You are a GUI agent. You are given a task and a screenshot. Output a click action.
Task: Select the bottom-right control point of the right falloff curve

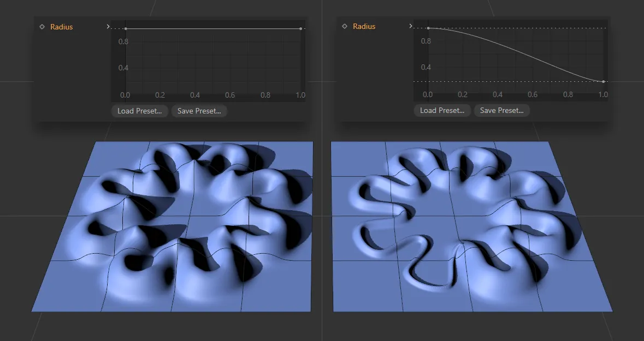point(604,81)
